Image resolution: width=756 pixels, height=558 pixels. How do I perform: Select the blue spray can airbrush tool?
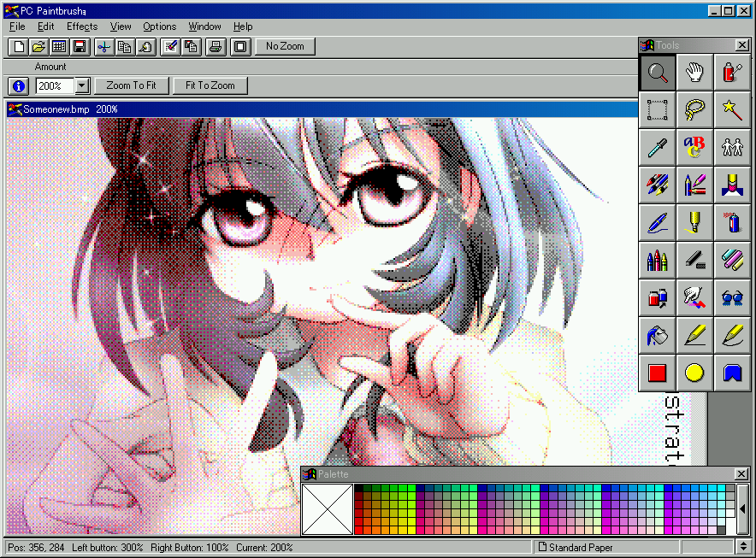732,223
